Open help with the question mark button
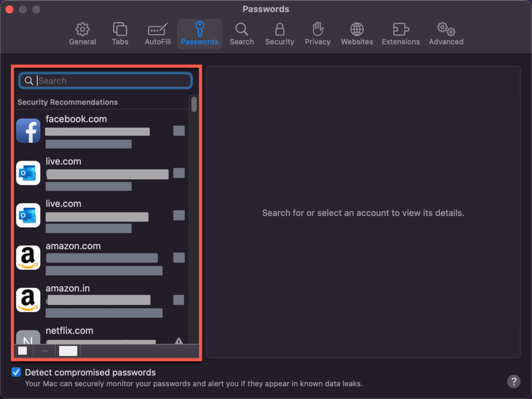Screen dimensions: 532x399 tap(514, 381)
